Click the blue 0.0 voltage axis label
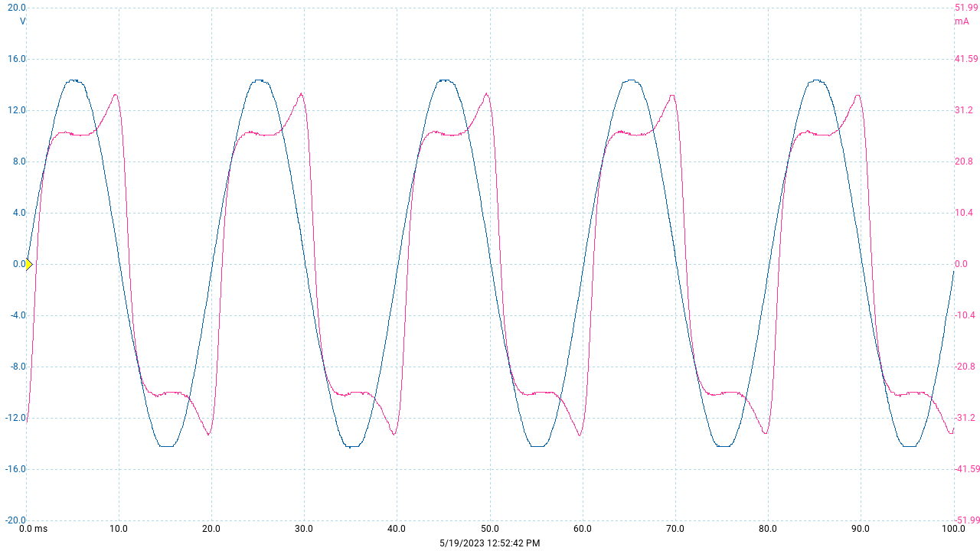 point(19,264)
